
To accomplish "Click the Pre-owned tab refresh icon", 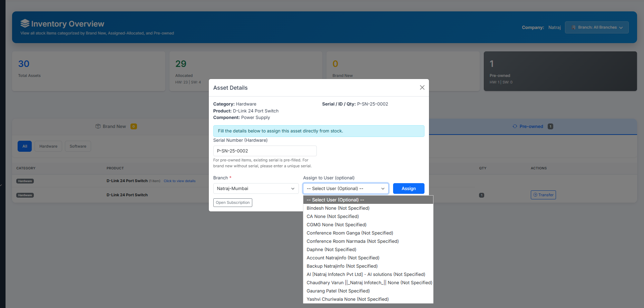I will click(x=515, y=126).
